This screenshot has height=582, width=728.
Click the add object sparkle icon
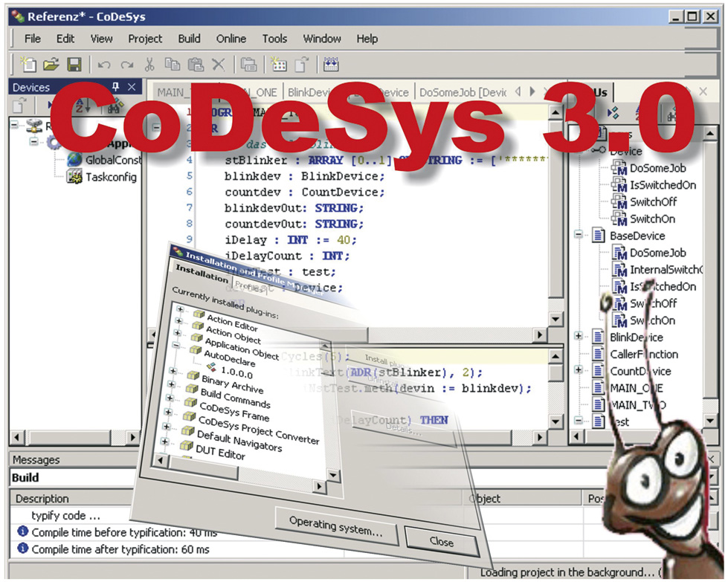[279, 64]
